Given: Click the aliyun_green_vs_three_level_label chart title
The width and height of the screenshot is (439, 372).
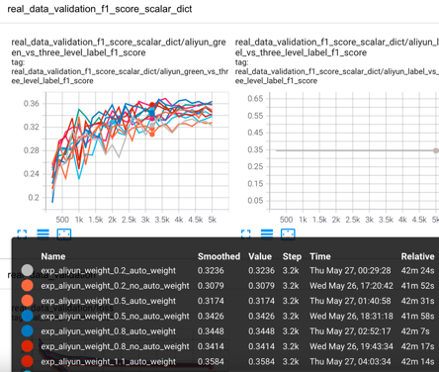Looking at the screenshot, I should [119, 47].
